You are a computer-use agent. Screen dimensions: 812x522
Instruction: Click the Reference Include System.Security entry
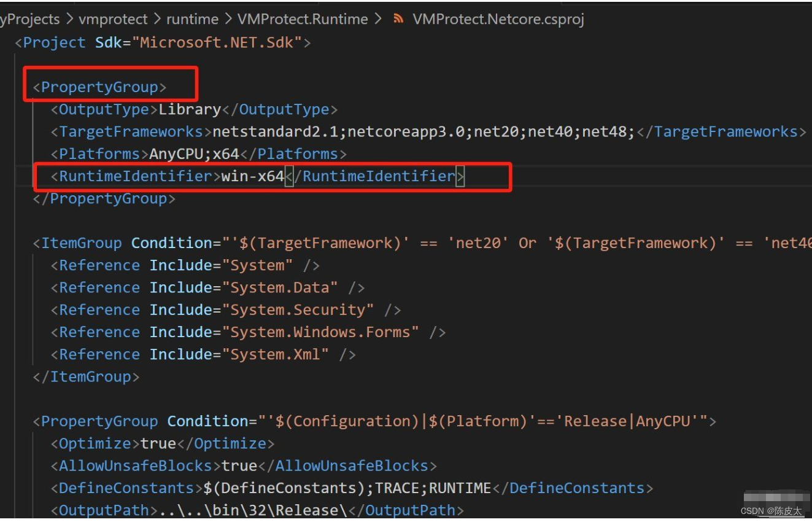[x=227, y=310]
